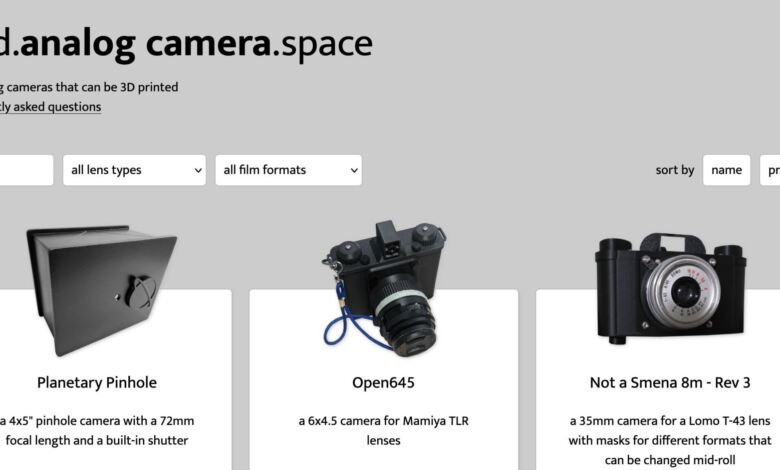Select the Planetary Pinhole camera image
The image size is (780, 470).
[102, 290]
